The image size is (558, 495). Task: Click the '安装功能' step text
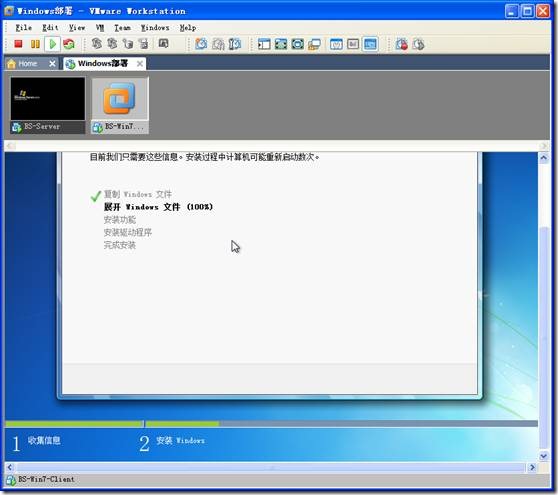(x=120, y=220)
